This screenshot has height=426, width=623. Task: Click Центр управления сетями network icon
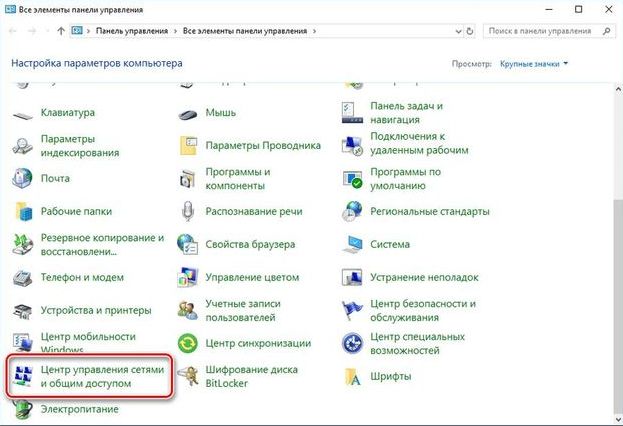[23, 376]
